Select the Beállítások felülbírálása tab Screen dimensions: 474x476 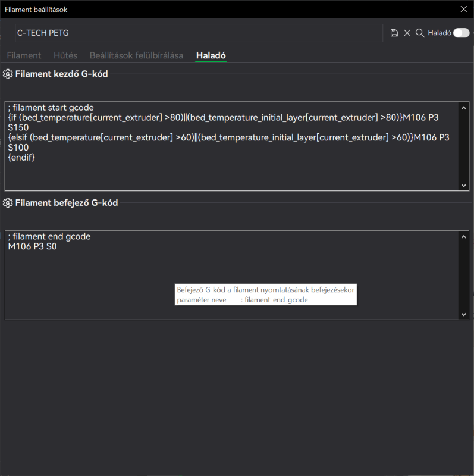pos(136,55)
